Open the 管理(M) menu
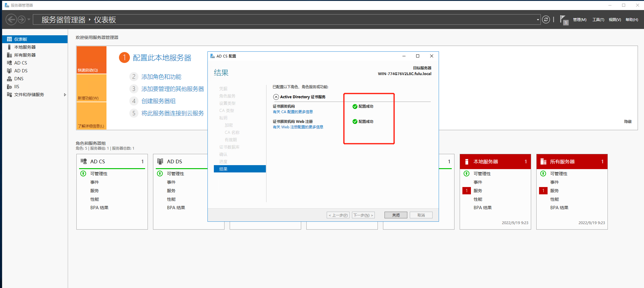The image size is (644, 288). [x=580, y=20]
